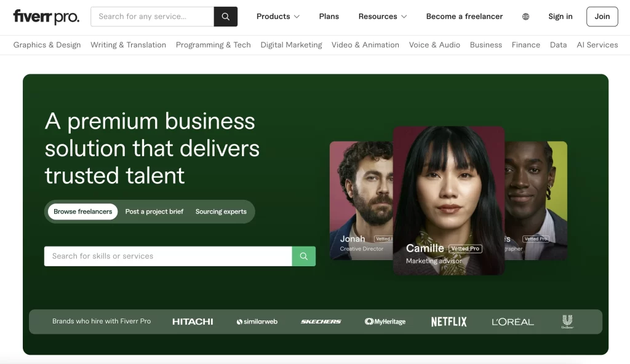Click the Unilever brand logo
The image size is (630, 364).
(567, 322)
